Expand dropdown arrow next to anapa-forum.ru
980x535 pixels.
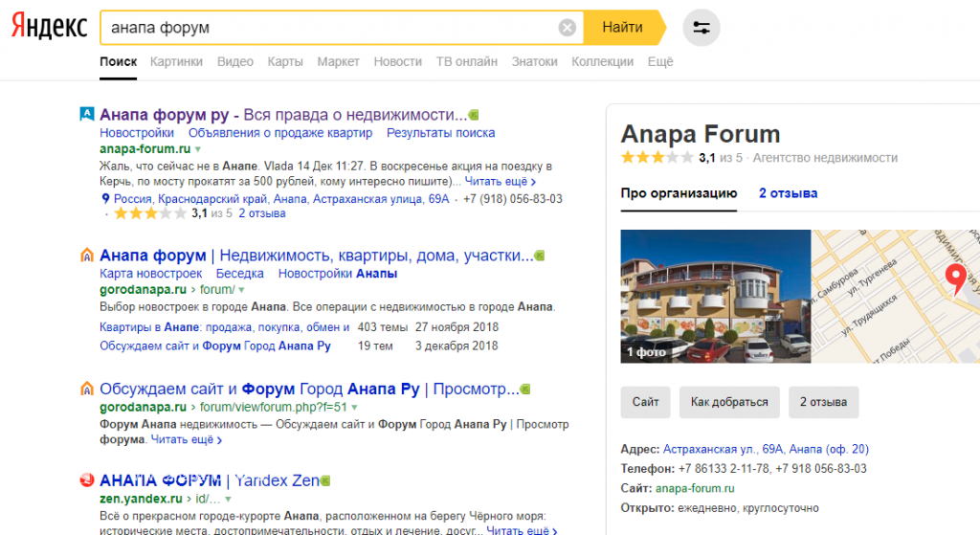point(197,149)
